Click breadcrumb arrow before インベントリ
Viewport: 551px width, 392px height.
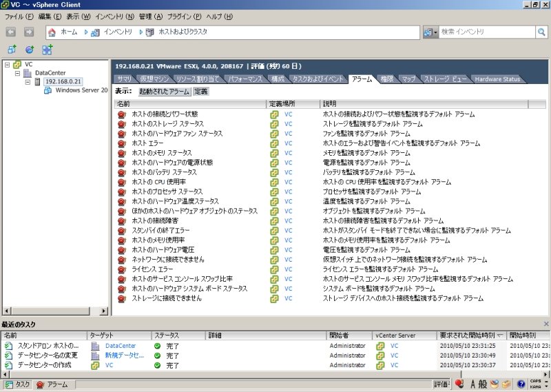tap(85, 32)
